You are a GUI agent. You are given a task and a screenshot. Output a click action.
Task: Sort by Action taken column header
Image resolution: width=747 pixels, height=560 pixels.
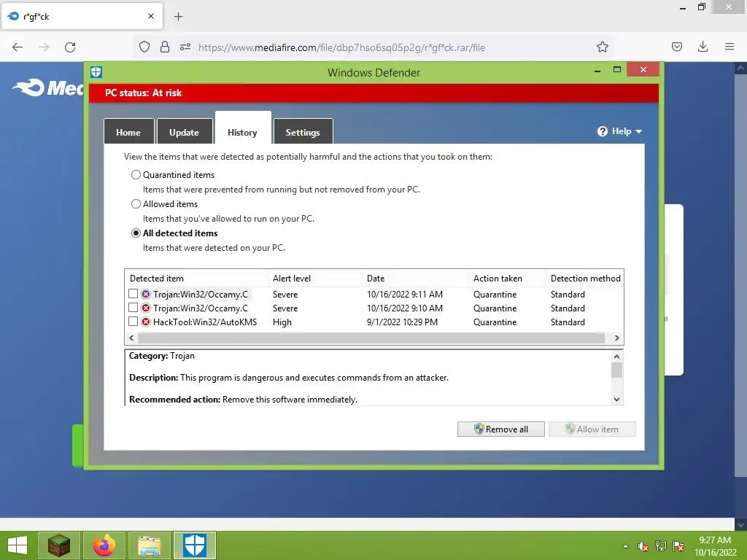click(x=507, y=279)
